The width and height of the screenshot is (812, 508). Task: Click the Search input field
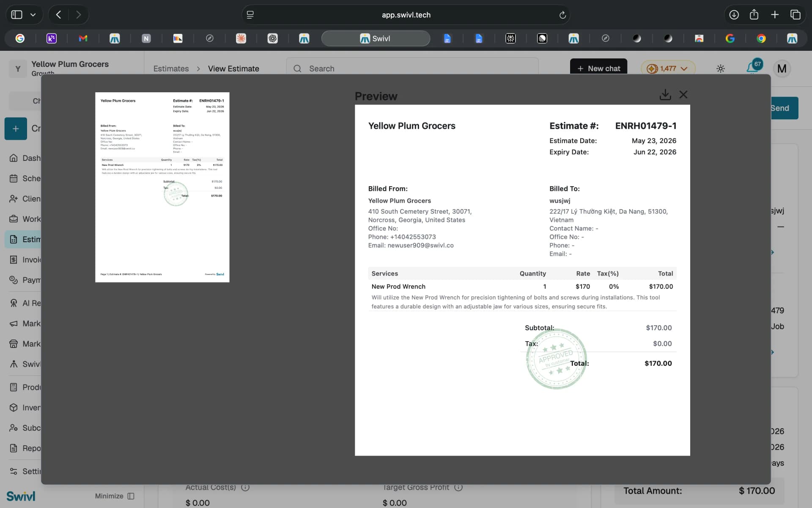tap(412, 69)
